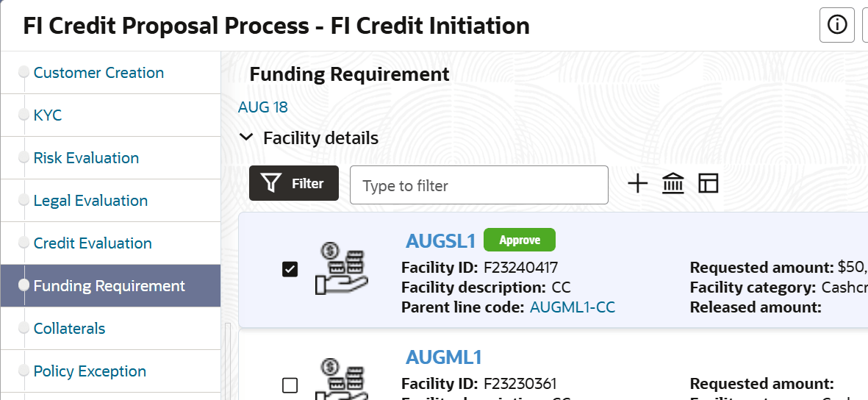Click the information icon in the header
The image size is (868, 400).
[x=836, y=25]
